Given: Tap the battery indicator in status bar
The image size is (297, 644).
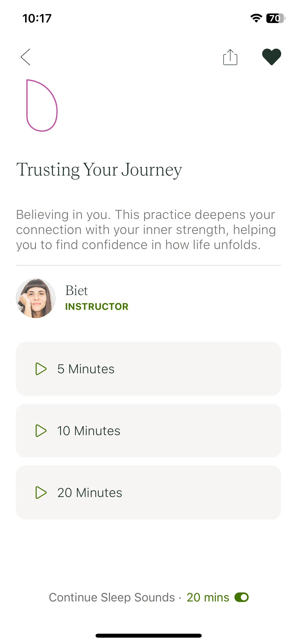Looking at the screenshot, I should [276, 18].
